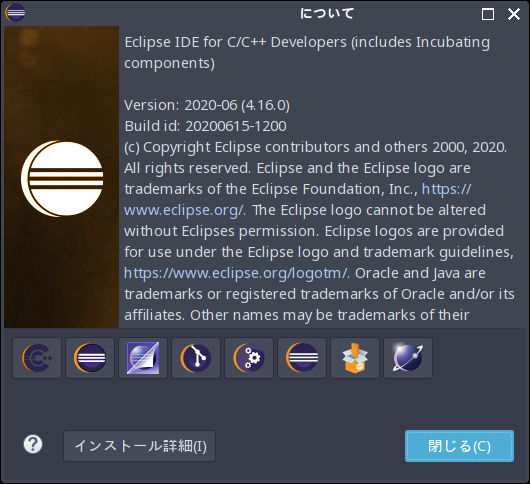Open the https://www.eclipse.org/logotm/ link
530x484 pixels.
(x=237, y=273)
